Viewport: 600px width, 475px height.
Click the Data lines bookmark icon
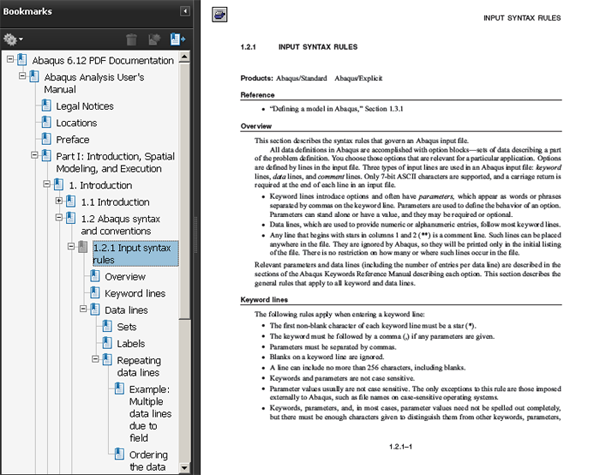point(95,309)
